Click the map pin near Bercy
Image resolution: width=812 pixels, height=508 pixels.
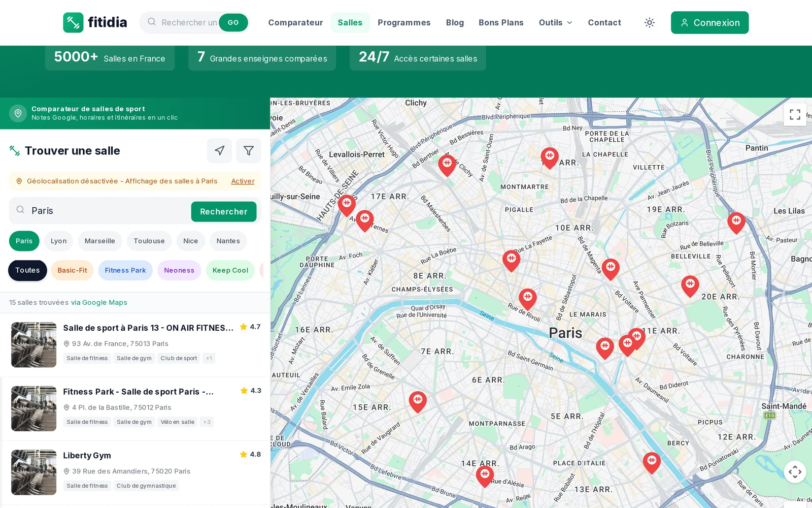point(652,463)
